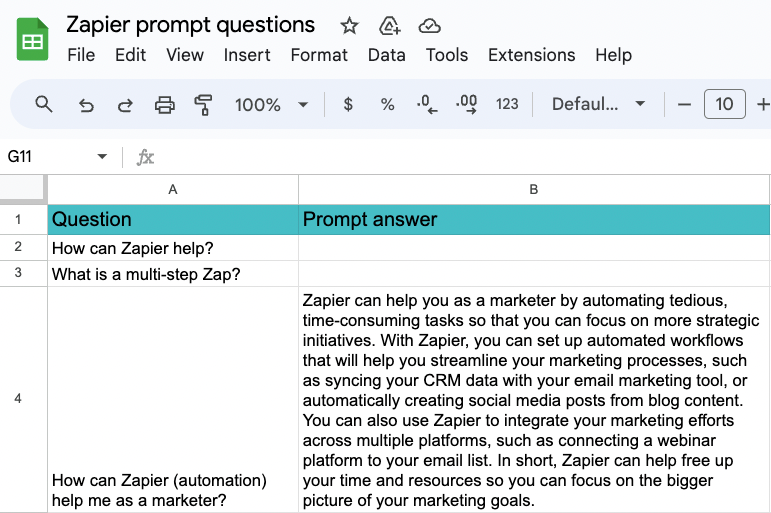Open the View menu
Screen dimensions: 771x513
tap(185, 55)
